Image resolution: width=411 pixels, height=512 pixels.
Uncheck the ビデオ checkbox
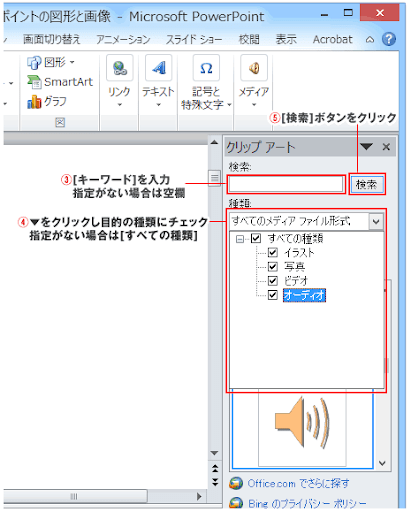pyautogui.click(x=273, y=281)
